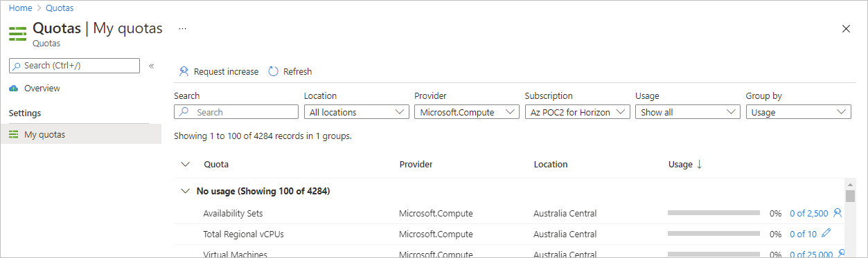Open the Subscription Az POC2 dropdown
Viewport: 868px width, 258px height.
(577, 112)
